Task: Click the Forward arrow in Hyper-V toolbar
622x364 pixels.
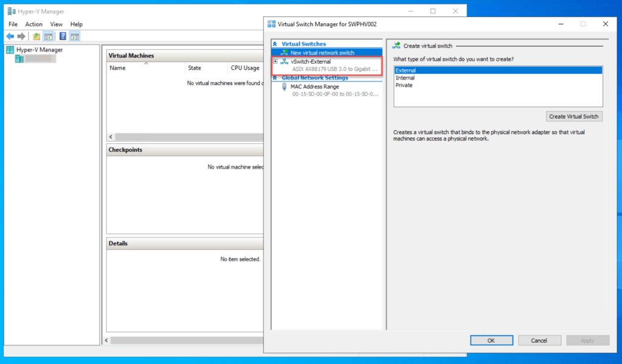Action: pos(21,36)
